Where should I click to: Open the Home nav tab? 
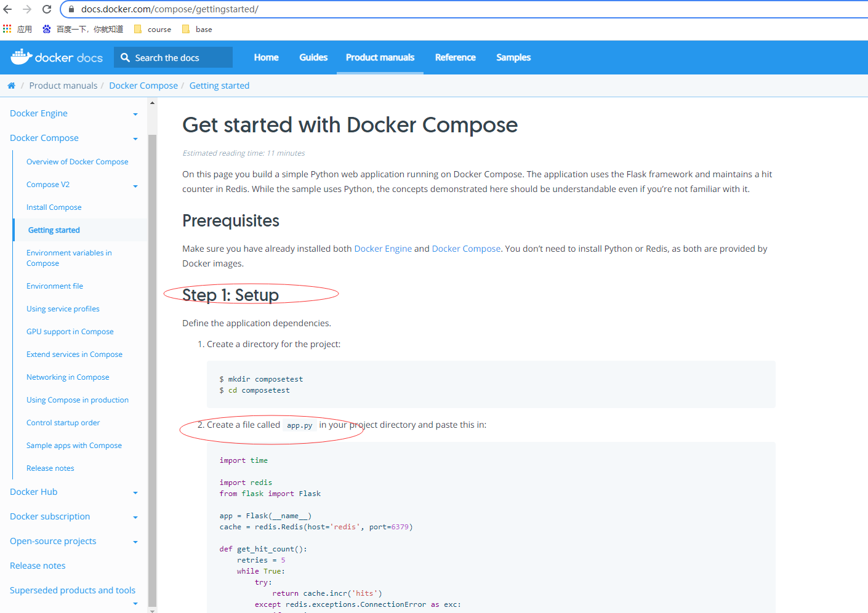pos(267,57)
